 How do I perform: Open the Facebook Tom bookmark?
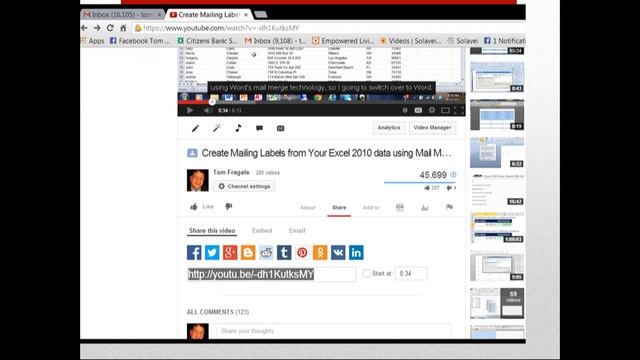140,41
